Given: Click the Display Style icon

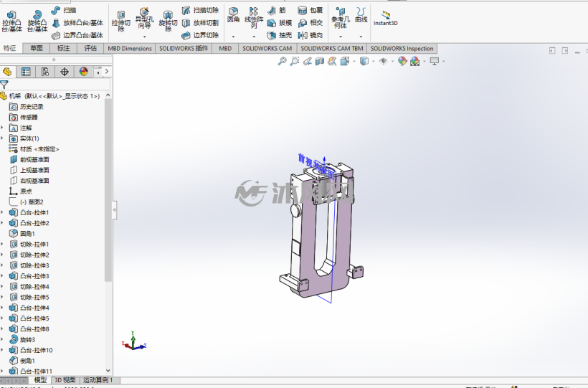Looking at the screenshot, I should [x=364, y=61].
